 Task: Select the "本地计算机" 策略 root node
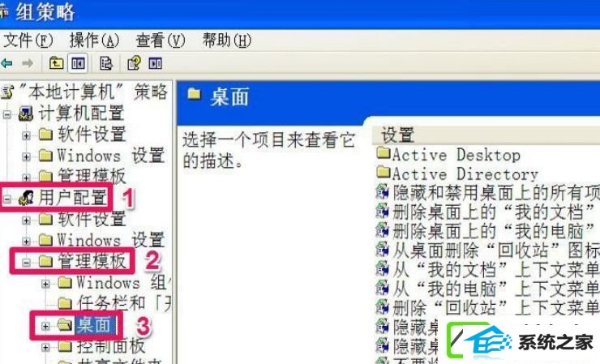click(x=93, y=92)
